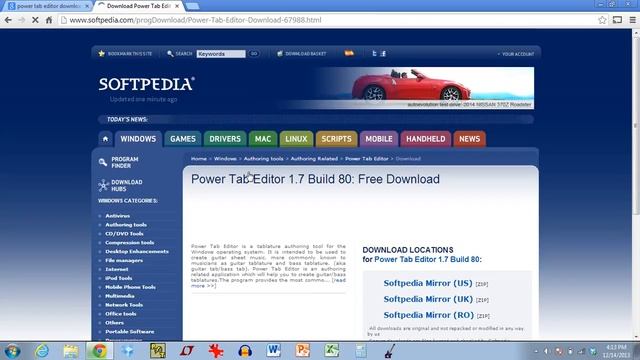The width and height of the screenshot is (640, 360).
Task: Click Power Tab Editor in the breadcrumb
Action: [367, 159]
